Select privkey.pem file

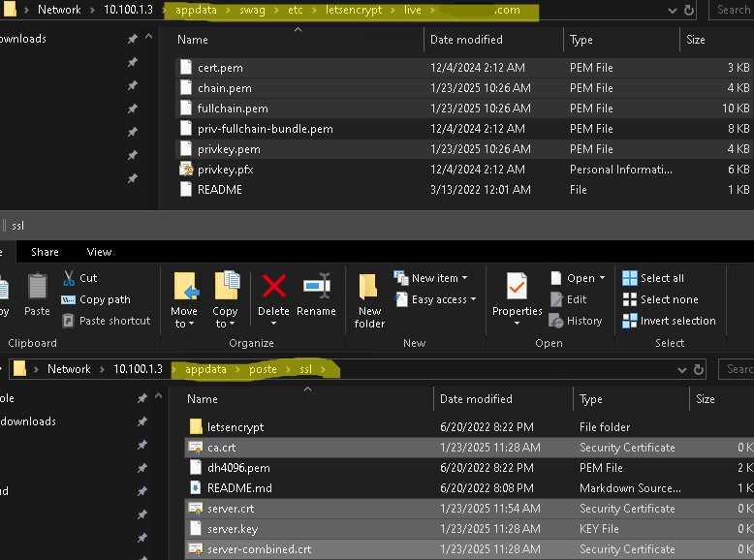coord(464,149)
